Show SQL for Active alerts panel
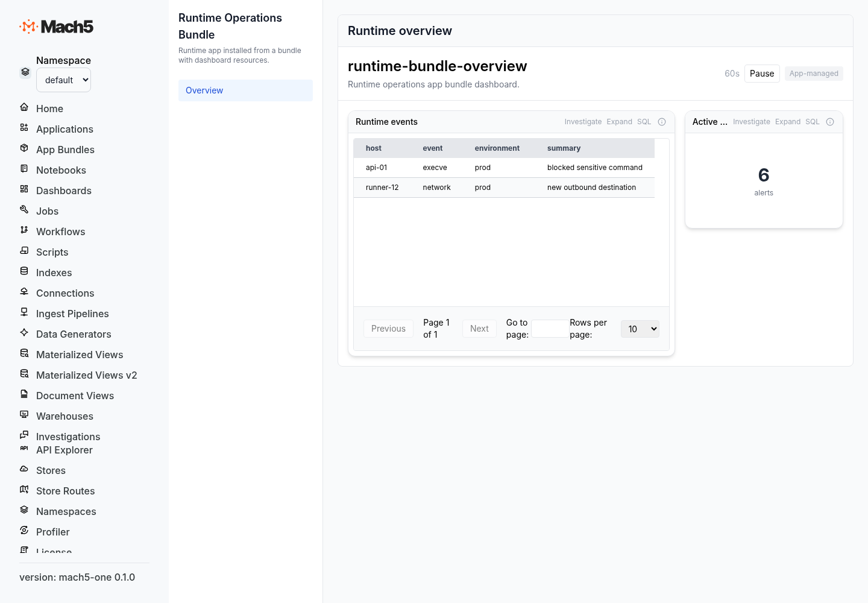 [x=813, y=122]
